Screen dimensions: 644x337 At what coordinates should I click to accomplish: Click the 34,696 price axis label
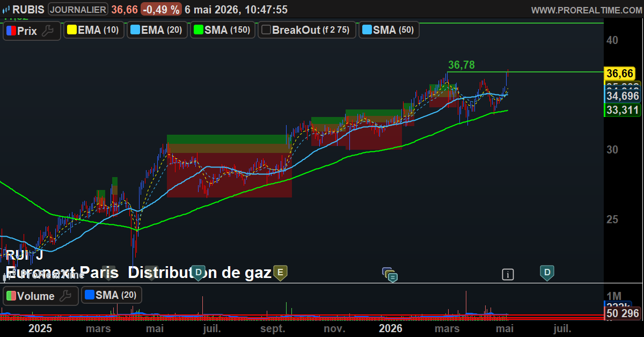(x=623, y=96)
